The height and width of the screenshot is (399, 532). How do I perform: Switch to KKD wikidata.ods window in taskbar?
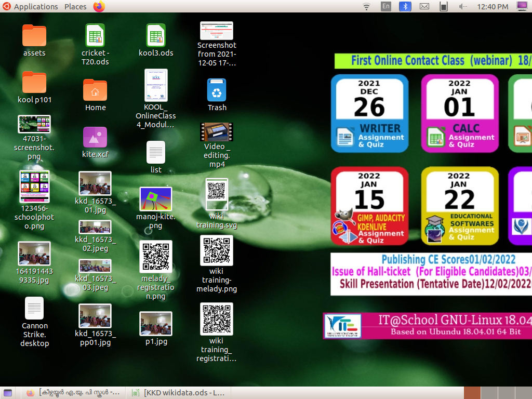tap(179, 393)
